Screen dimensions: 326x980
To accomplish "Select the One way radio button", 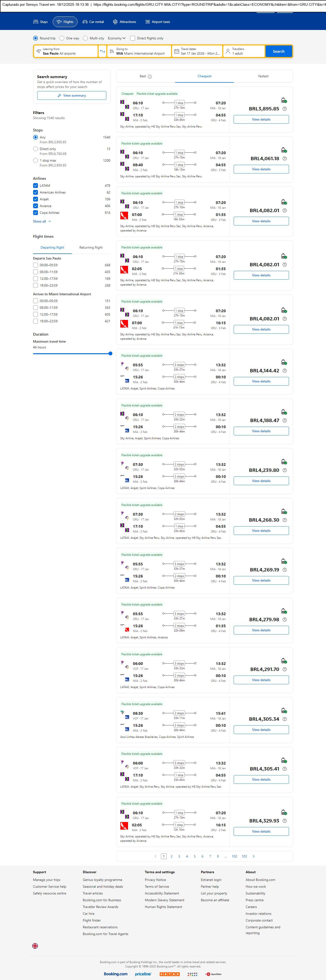I will [62, 38].
